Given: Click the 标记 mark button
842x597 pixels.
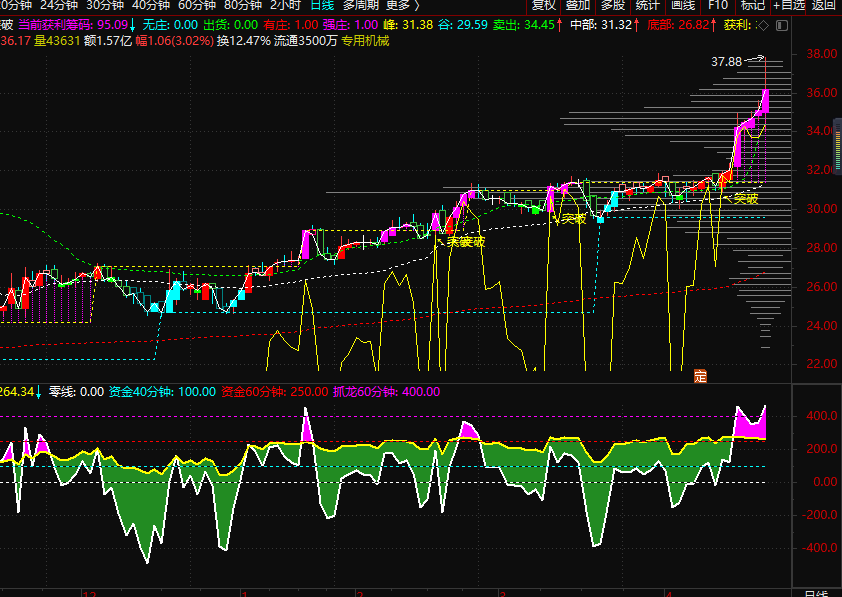Looking at the screenshot, I should 752,5.
